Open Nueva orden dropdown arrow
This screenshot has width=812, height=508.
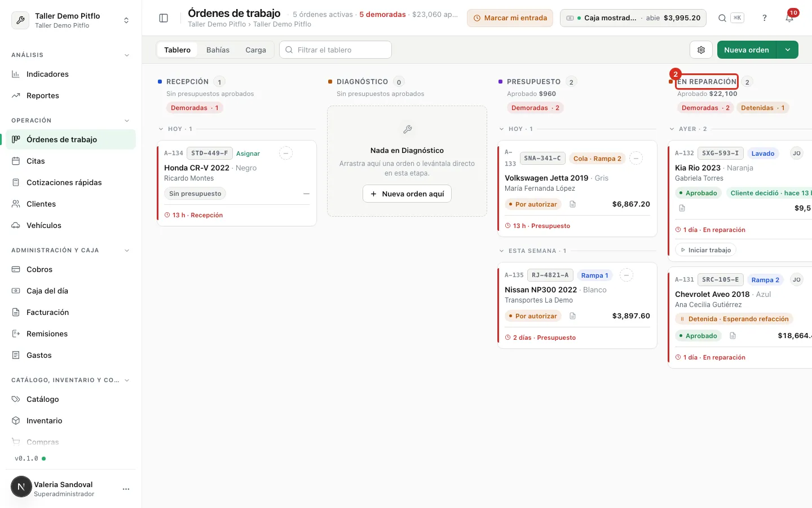point(788,50)
